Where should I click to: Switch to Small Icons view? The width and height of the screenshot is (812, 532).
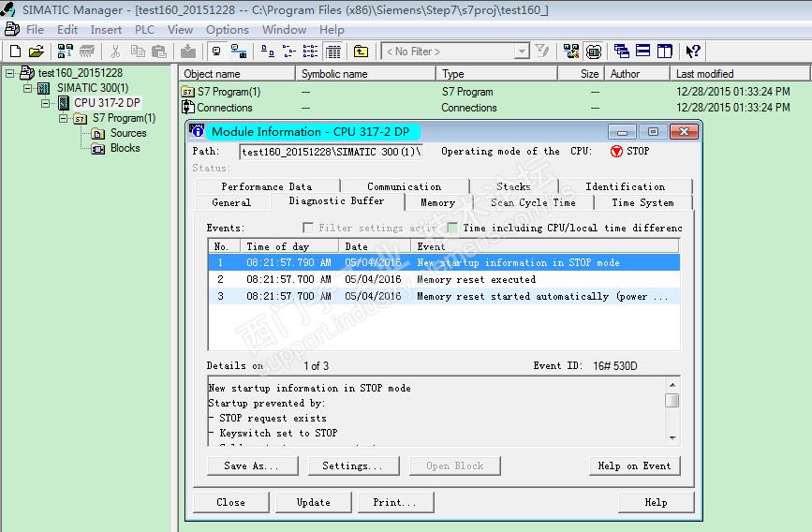click(x=289, y=52)
